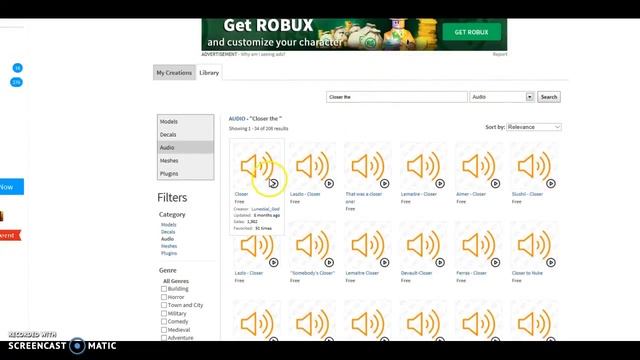Open creator Lunedial_God's profile link
Image resolution: width=640 pixels, height=360 pixels.
tap(265, 209)
